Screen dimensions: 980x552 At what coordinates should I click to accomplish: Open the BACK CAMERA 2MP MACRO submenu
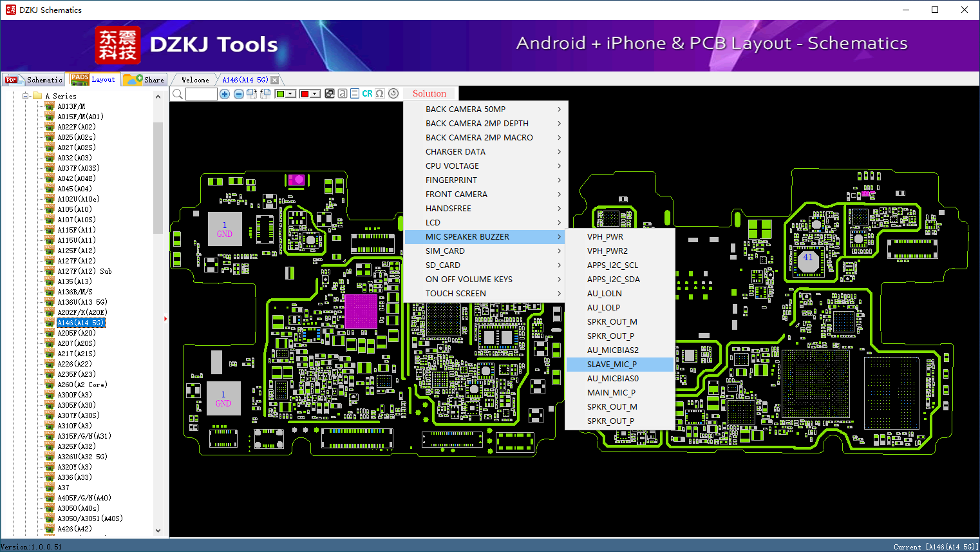point(486,137)
